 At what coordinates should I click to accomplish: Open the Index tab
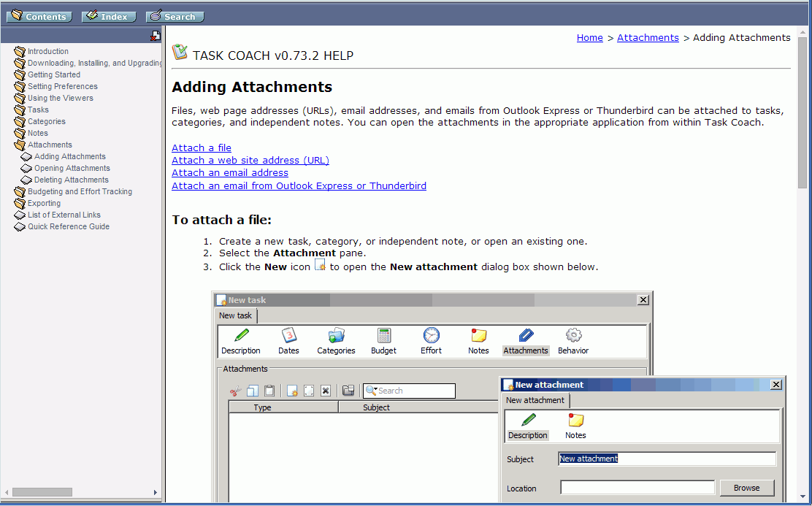pyautogui.click(x=109, y=17)
